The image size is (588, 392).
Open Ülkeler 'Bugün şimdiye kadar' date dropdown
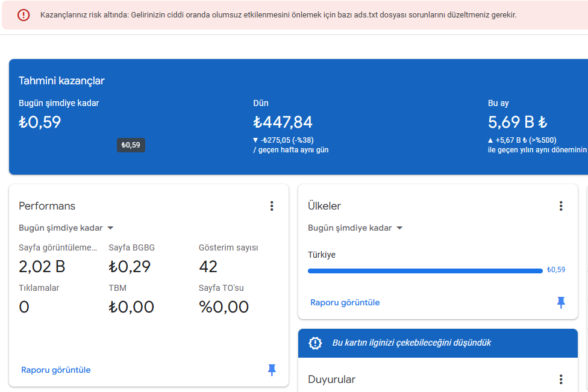click(355, 228)
